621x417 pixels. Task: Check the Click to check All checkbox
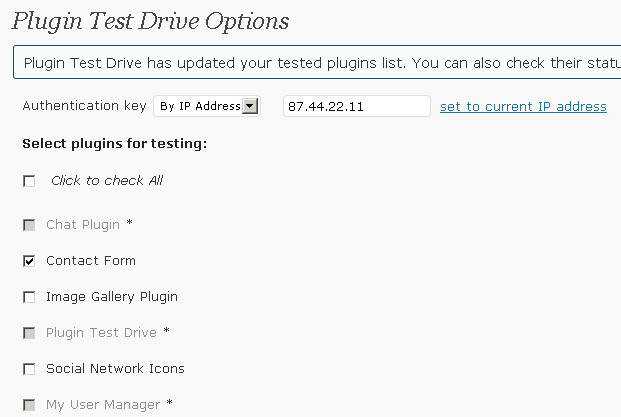click(x=29, y=181)
